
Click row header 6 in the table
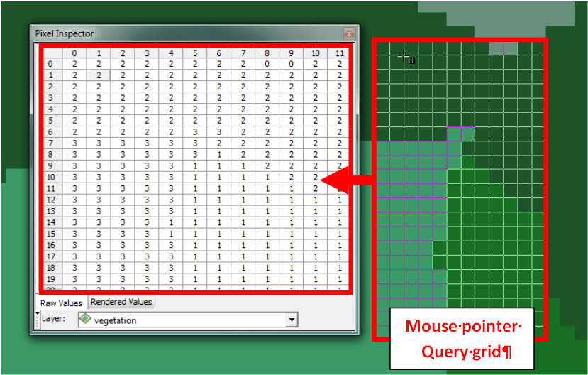point(51,132)
